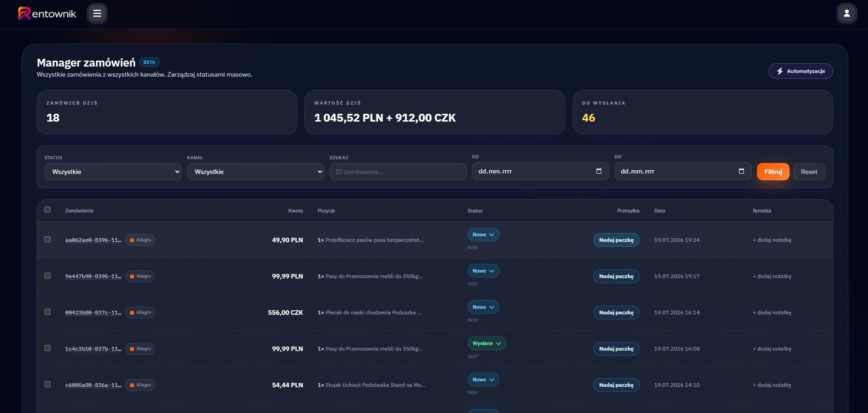The image size is (868, 413).
Task: Click the item text Plecak do nauki chodzenia Poduszka
Action: tap(373, 313)
